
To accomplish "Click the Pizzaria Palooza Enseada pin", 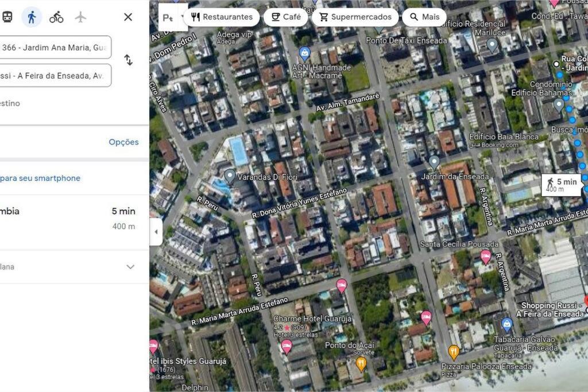I will (x=454, y=352).
